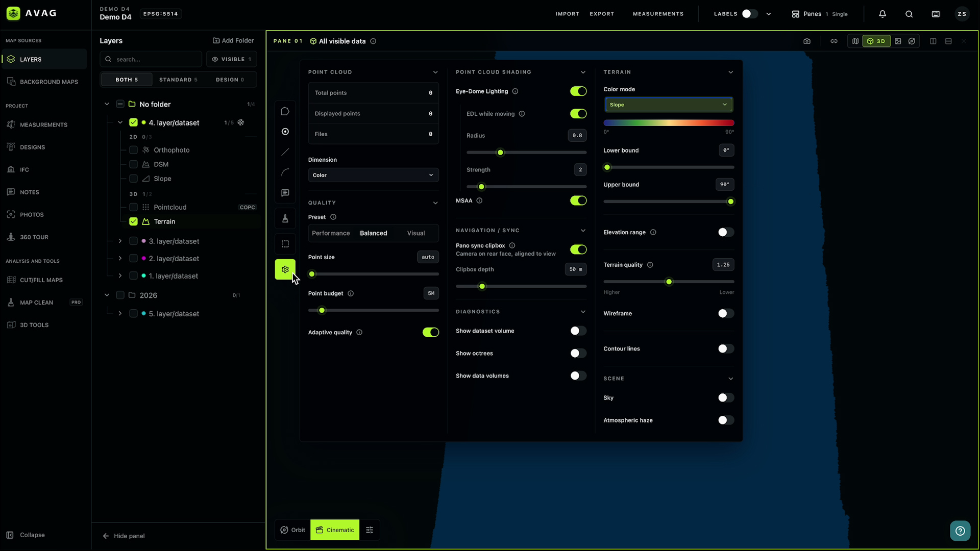Open keyboard shortcuts icon in top bar
Viewport: 980px width, 551px height.
coord(936,14)
